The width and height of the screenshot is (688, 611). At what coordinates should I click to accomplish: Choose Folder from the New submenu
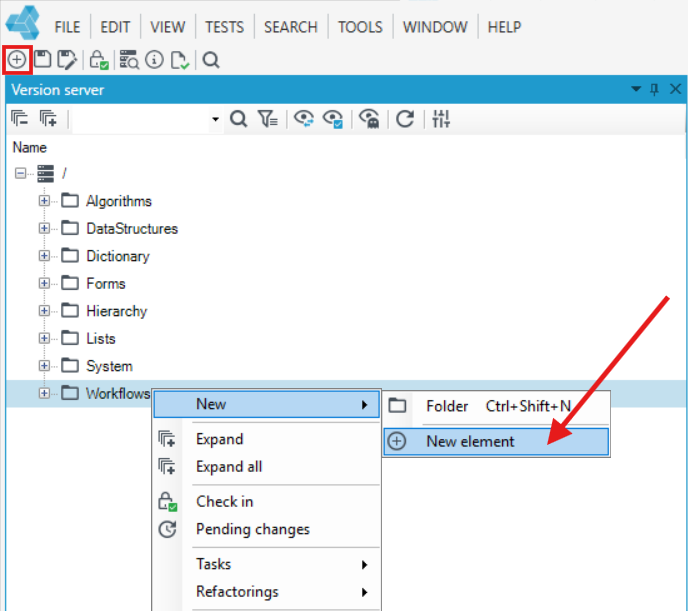pos(496,406)
